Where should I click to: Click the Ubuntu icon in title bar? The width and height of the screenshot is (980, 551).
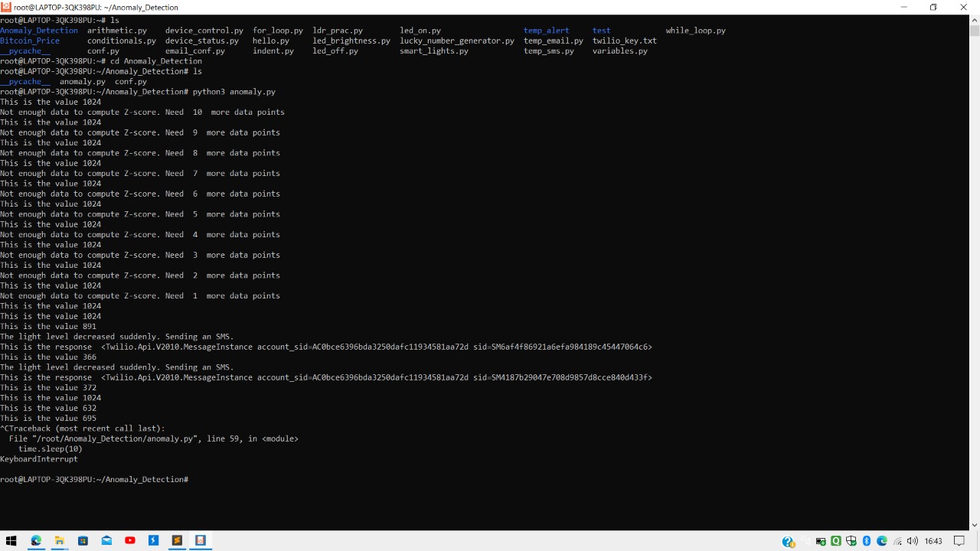tap(6, 7)
